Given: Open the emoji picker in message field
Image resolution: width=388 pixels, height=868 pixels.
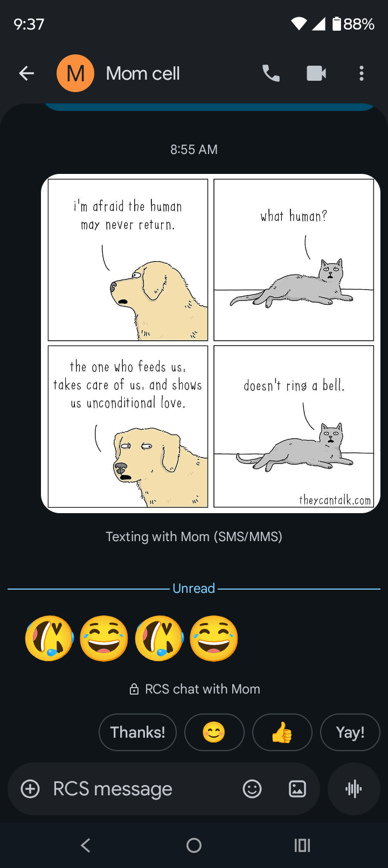Looking at the screenshot, I should [252, 789].
